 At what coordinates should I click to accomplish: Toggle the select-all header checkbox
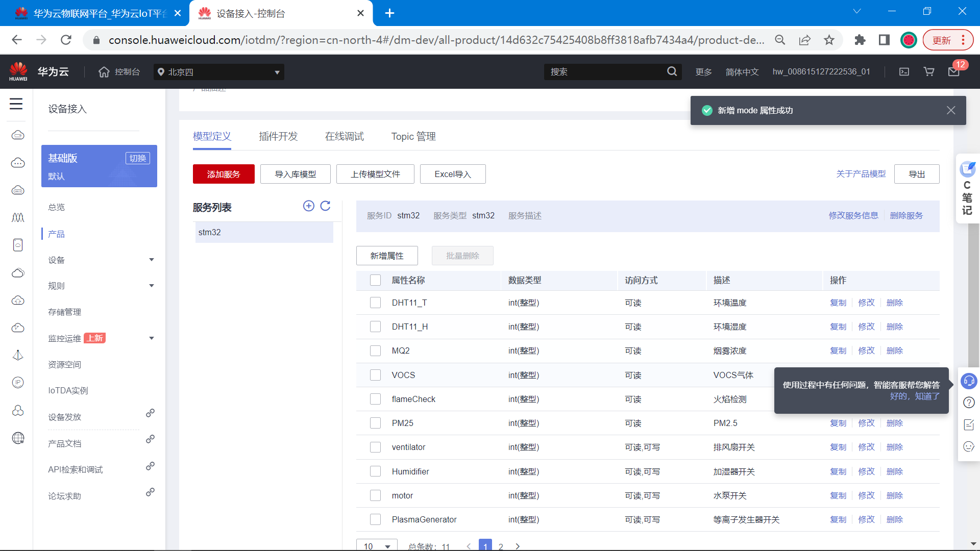pos(375,280)
